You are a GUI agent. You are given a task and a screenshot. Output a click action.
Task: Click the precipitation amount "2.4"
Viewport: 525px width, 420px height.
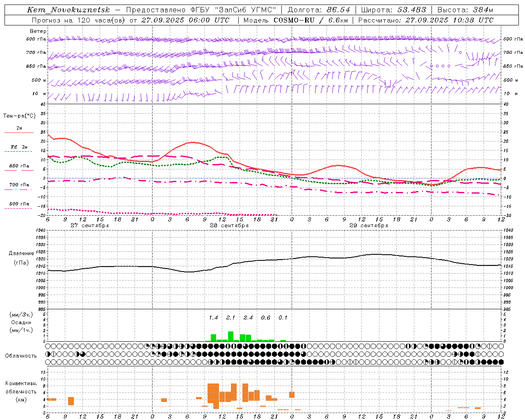click(x=248, y=318)
